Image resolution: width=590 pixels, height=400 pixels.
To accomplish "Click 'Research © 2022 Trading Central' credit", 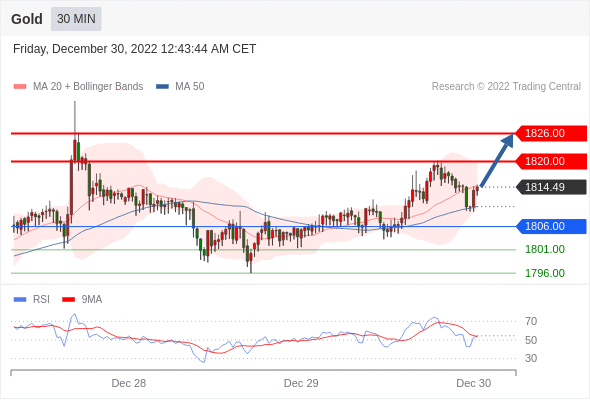I will point(506,87).
